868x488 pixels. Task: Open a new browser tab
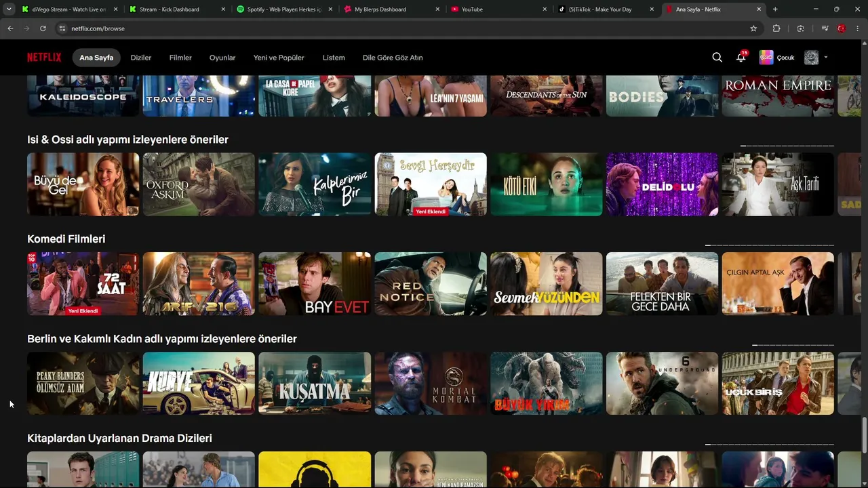click(775, 9)
